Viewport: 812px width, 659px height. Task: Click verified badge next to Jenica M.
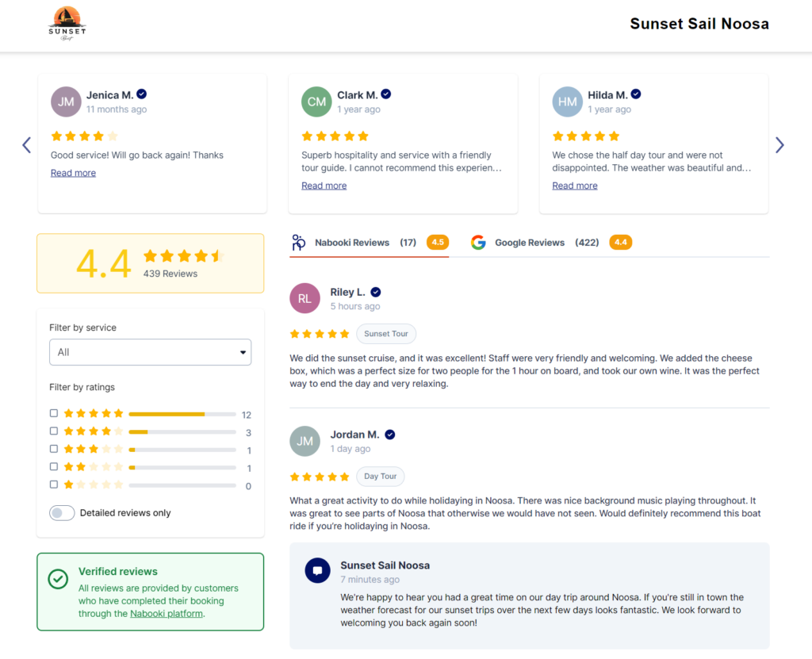141,94
